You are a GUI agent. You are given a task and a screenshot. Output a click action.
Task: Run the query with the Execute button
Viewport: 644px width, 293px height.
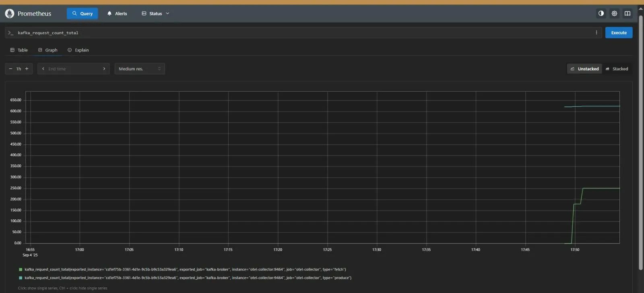point(619,33)
